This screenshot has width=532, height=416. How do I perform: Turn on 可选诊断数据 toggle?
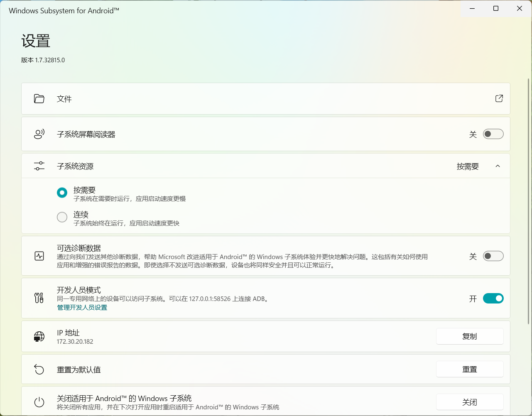(x=493, y=256)
